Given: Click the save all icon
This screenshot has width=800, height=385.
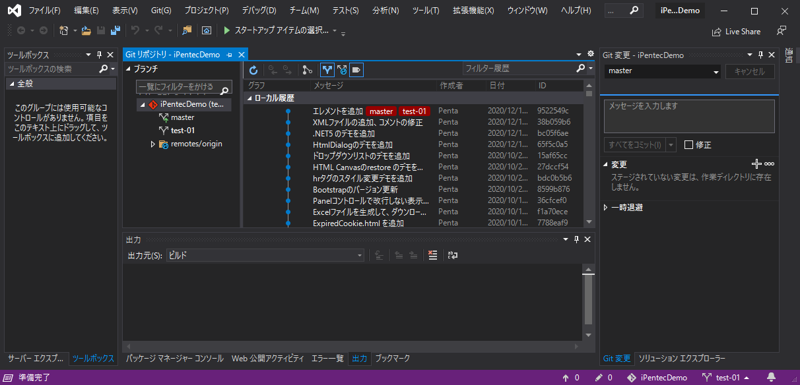Looking at the screenshot, I should tap(115, 31).
